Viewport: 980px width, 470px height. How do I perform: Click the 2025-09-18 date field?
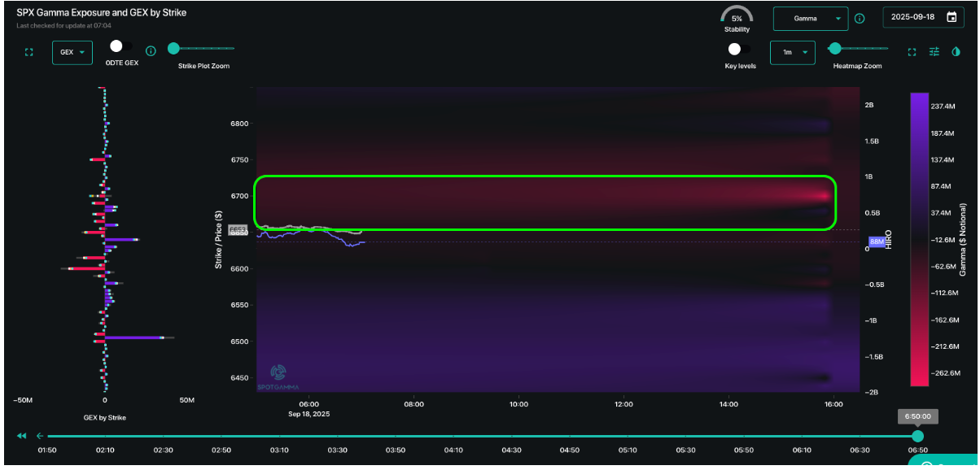(x=923, y=17)
